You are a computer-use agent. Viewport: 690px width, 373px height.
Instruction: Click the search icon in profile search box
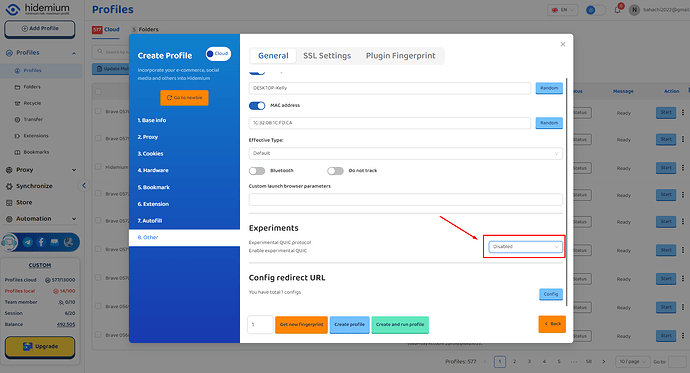click(100, 52)
